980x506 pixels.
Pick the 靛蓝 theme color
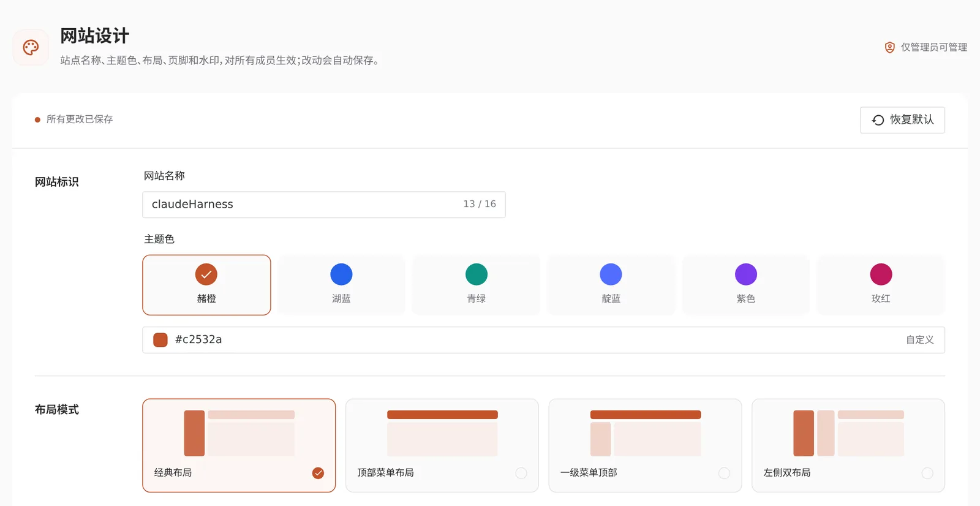611,285
